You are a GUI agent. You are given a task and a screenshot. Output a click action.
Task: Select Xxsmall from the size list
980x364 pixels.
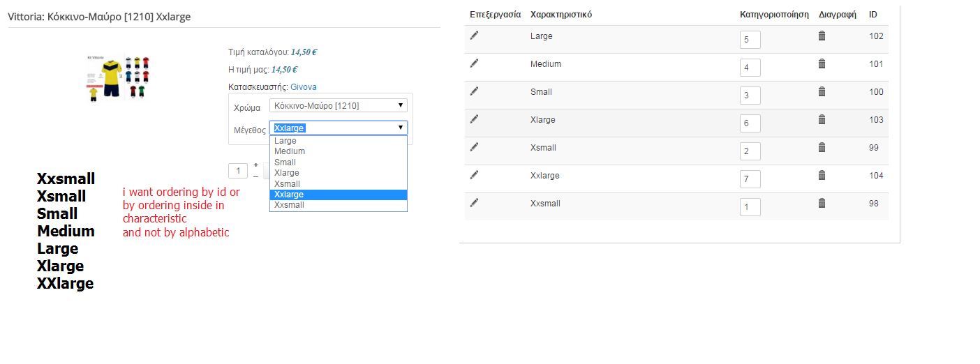pyautogui.click(x=289, y=205)
